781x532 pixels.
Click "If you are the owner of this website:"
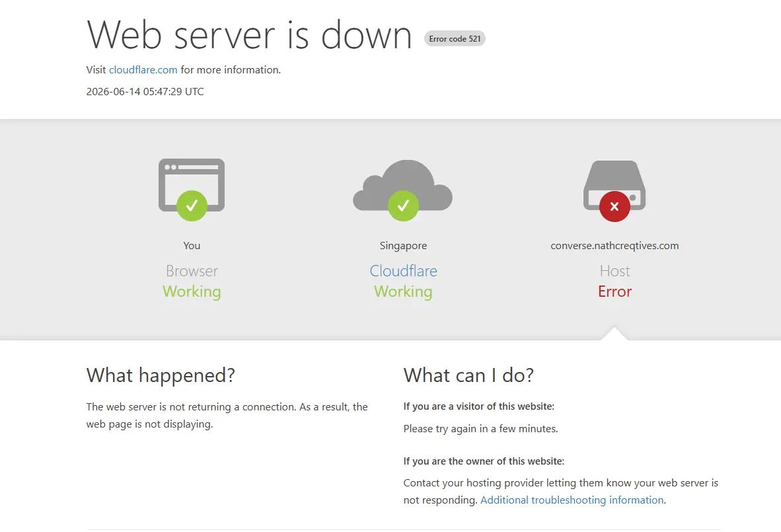[x=484, y=461]
